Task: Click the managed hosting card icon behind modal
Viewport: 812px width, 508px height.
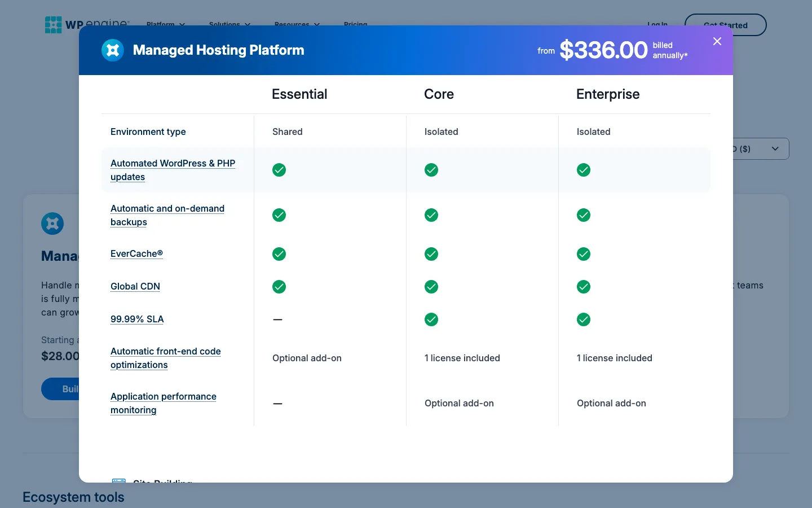Action: coord(52,224)
